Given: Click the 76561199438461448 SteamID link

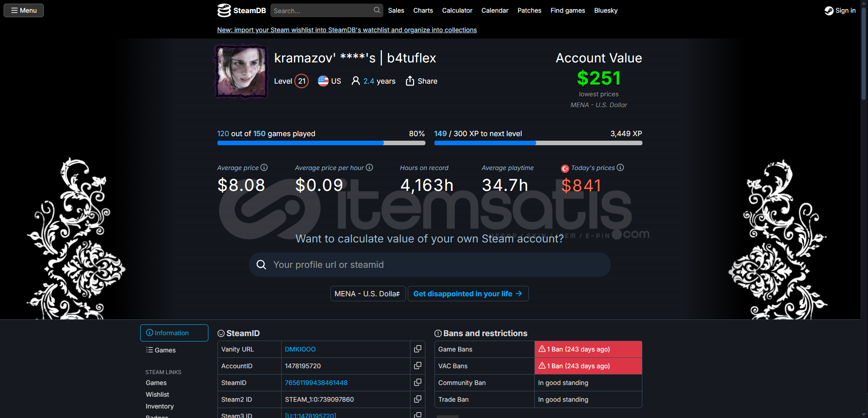Looking at the screenshot, I should point(316,383).
